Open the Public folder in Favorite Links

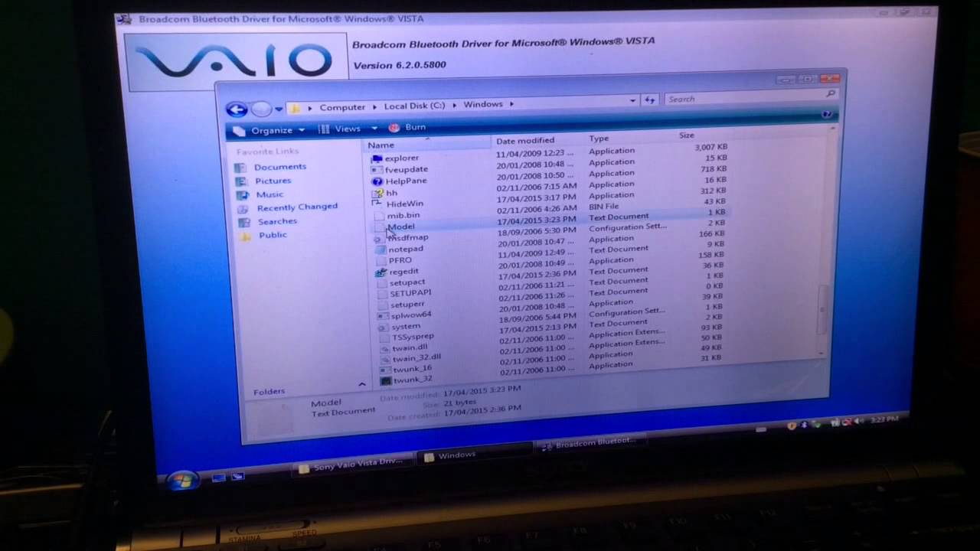273,235
